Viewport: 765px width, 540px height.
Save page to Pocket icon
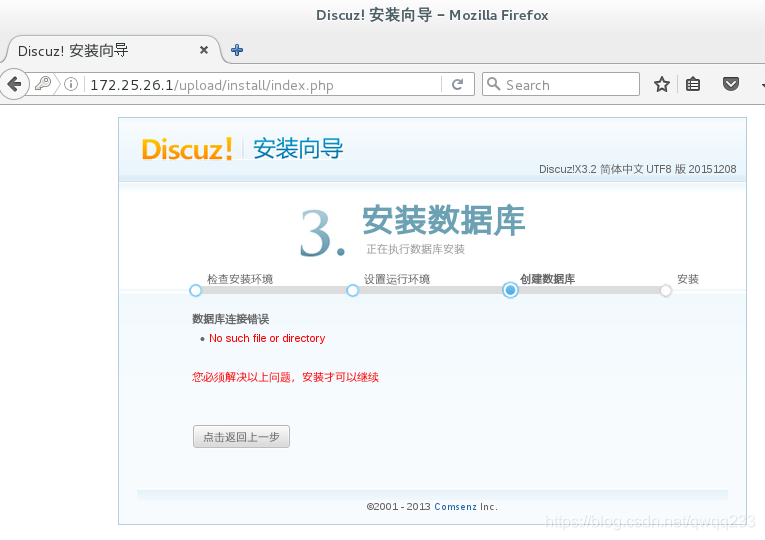730,84
